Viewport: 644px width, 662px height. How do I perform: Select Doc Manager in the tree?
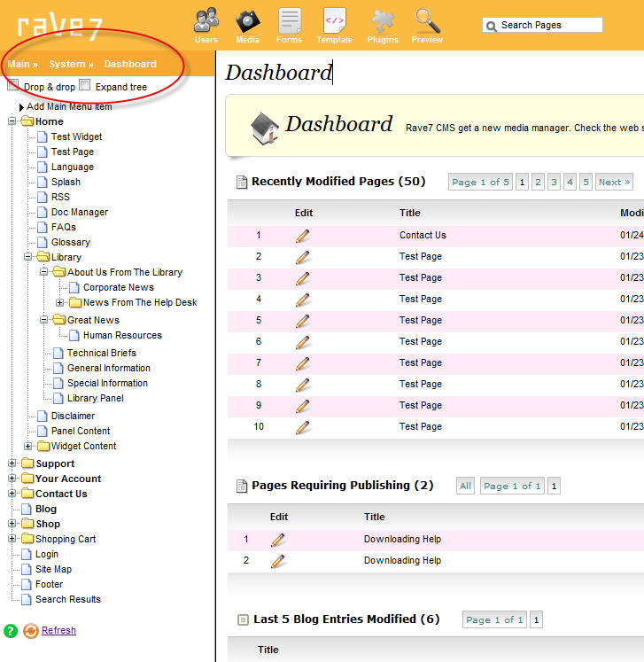pos(80,212)
